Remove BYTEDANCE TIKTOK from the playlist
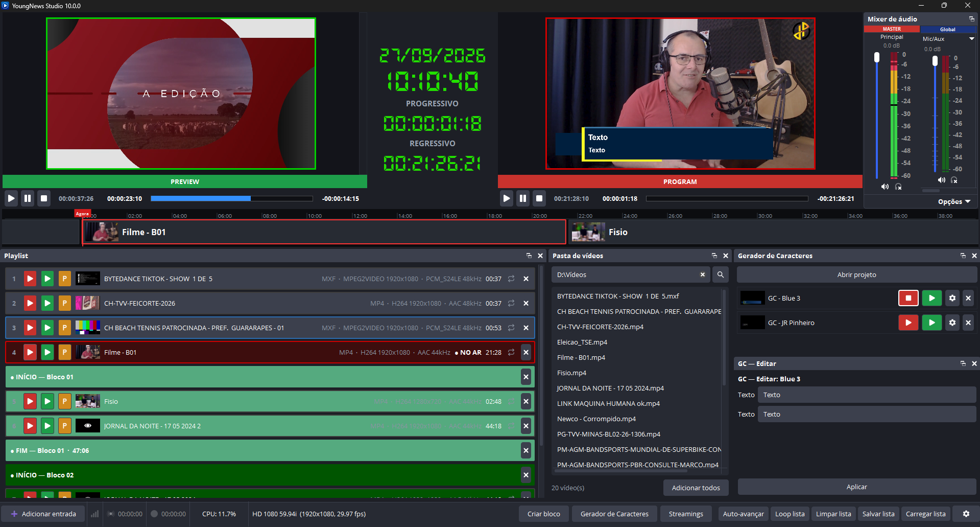Screen dimensions: 980x527 tap(526, 279)
